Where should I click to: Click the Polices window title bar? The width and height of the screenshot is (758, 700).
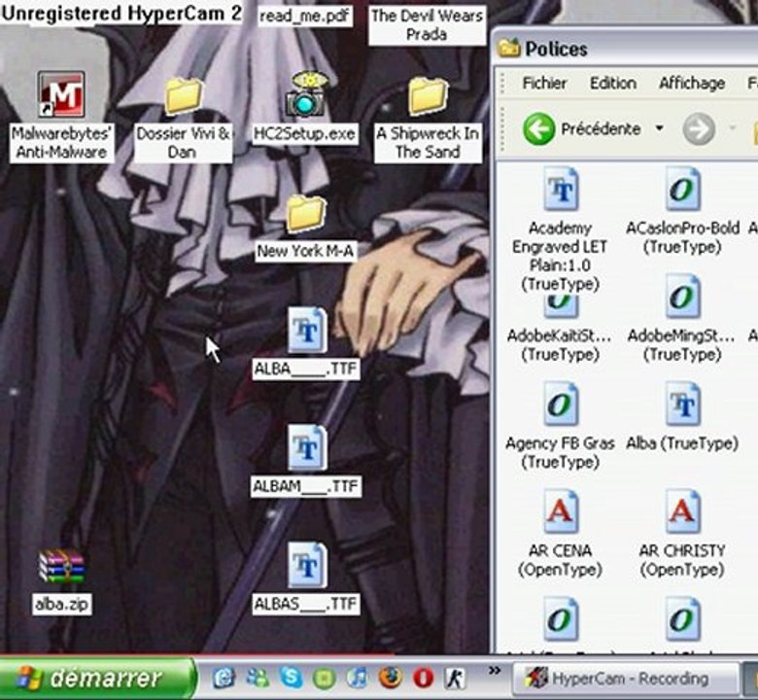coord(625,49)
